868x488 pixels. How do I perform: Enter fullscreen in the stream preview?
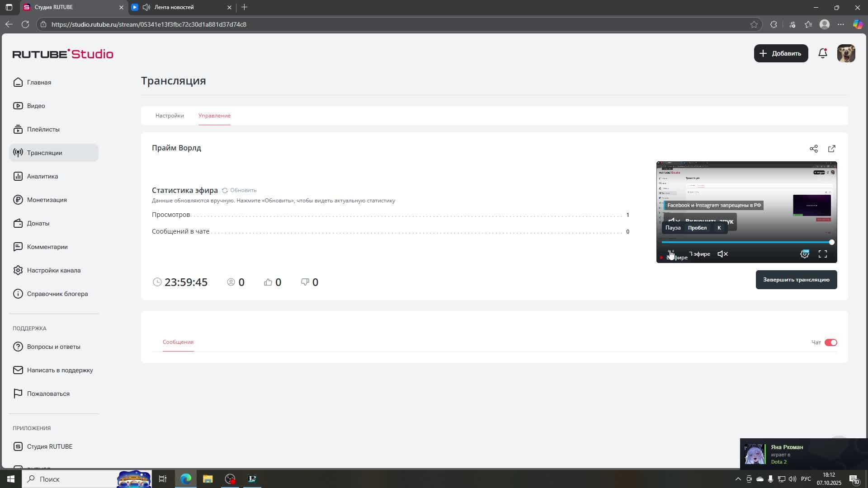(823, 254)
